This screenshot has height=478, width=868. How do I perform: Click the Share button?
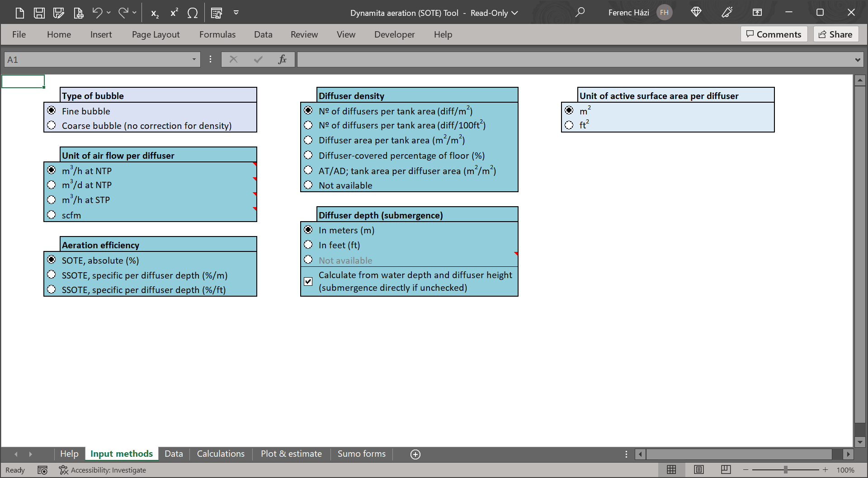(835, 34)
